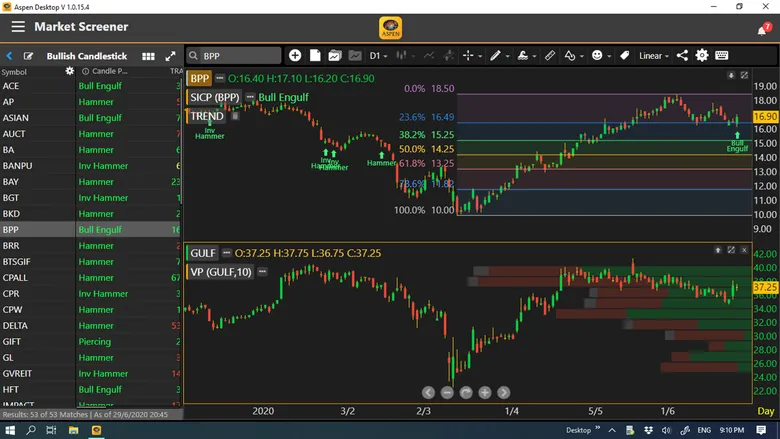Select the GIFT Piercing row
The width and height of the screenshot is (780, 439).
[x=91, y=342]
